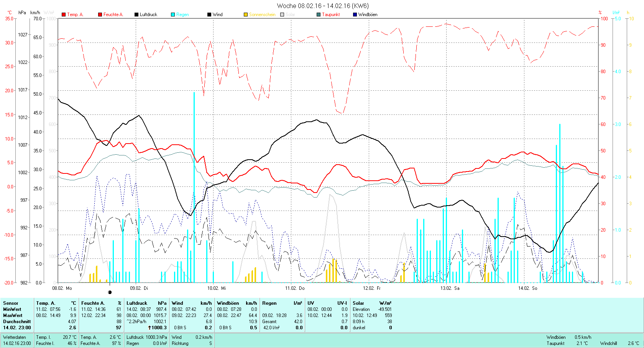Viewport: 644px width, 348px height.
Task: Click the yellow Sonnenschein legend swatch
Action: tap(246, 15)
